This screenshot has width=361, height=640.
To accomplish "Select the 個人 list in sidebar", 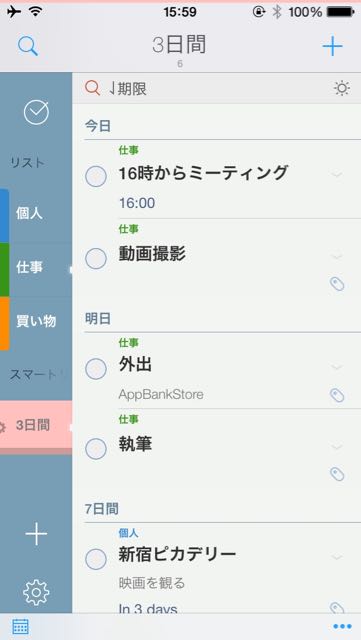I will (36, 213).
